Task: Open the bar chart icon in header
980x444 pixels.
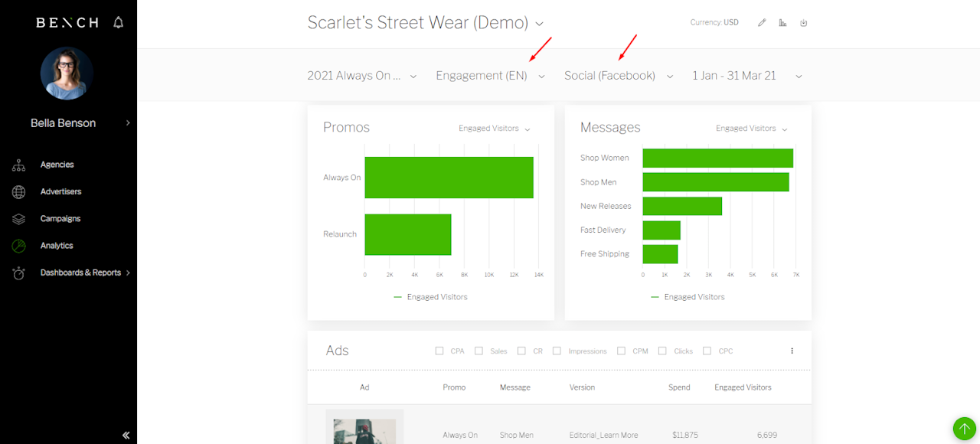Action: (782, 23)
